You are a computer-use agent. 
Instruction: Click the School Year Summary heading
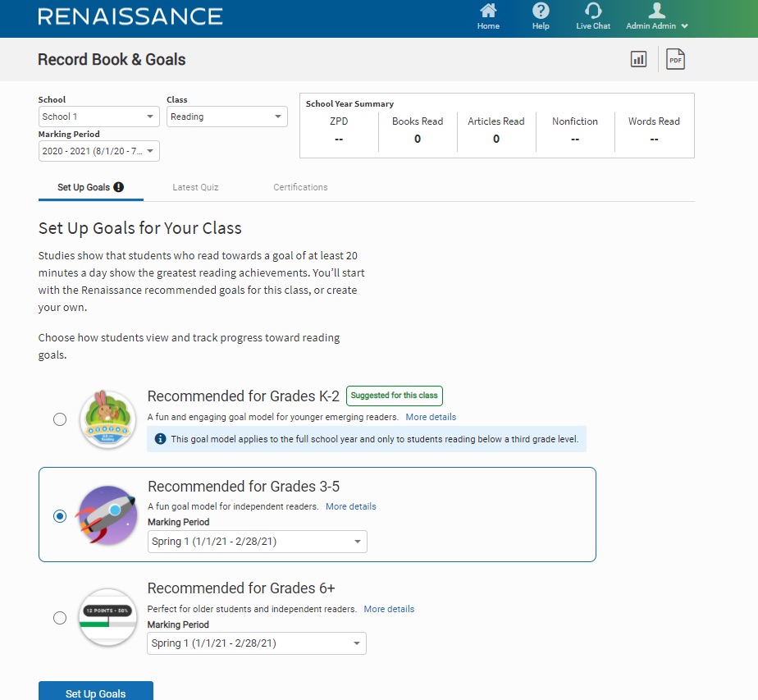[x=349, y=104]
